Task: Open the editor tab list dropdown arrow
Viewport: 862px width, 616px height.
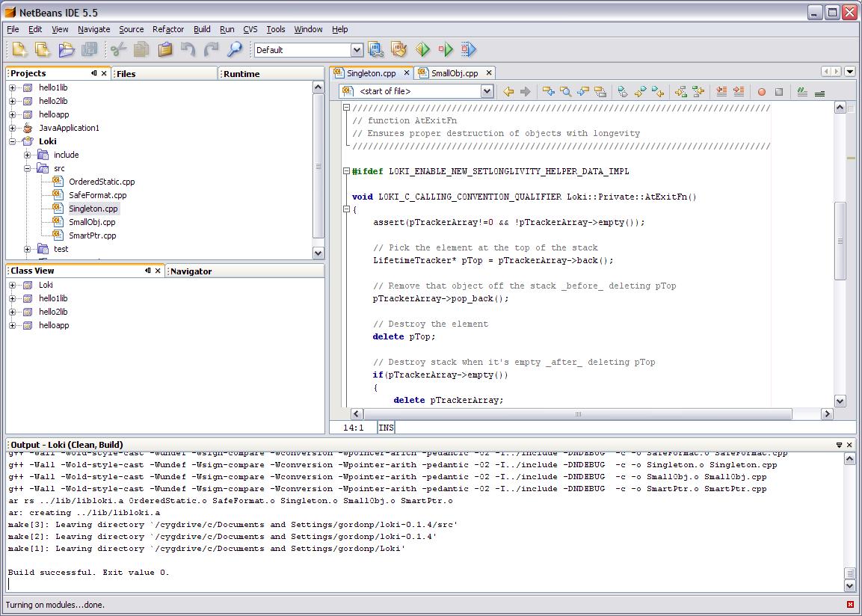Action: (x=850, y=72)
